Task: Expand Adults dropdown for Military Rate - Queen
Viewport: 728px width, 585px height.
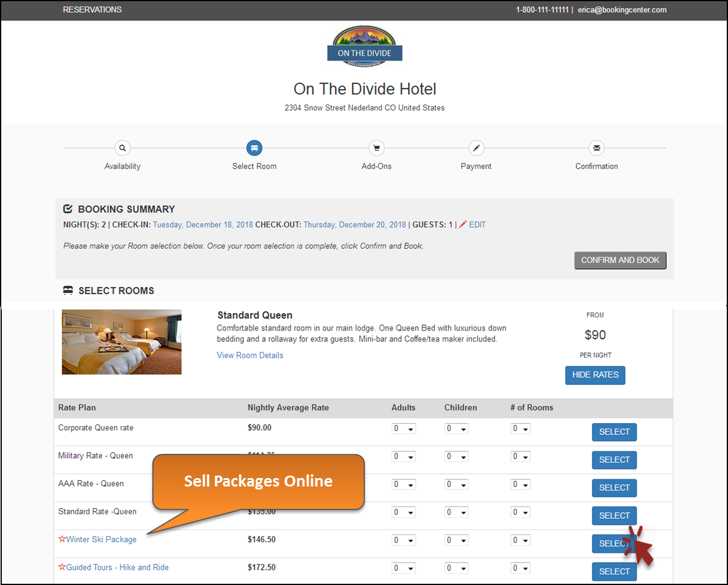Action: pos(404,457)
